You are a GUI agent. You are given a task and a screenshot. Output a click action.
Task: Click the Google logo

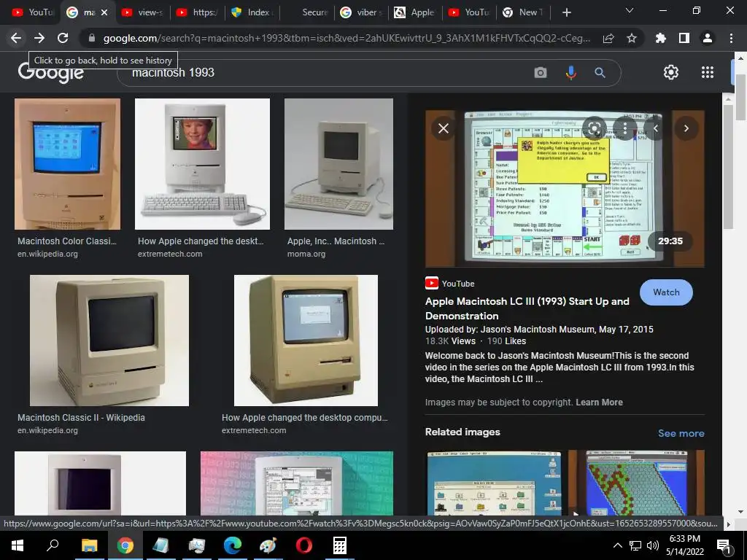point(51,74)
